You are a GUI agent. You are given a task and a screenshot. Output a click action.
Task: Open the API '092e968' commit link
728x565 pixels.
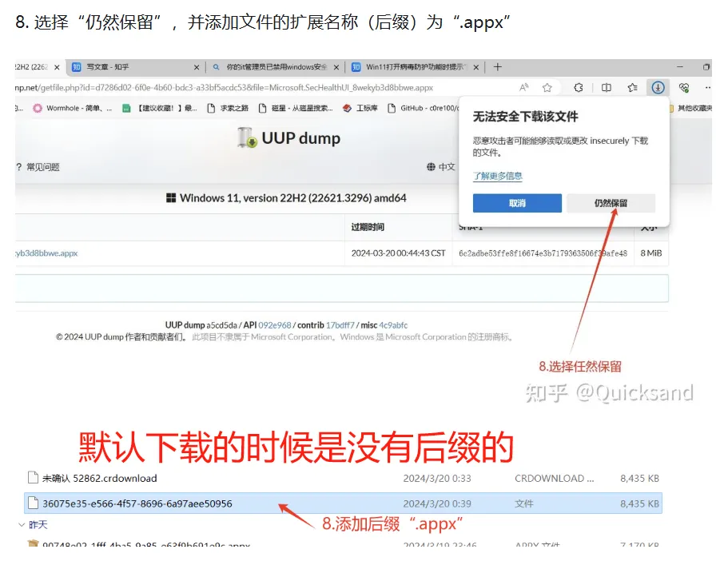pos(274,325)
